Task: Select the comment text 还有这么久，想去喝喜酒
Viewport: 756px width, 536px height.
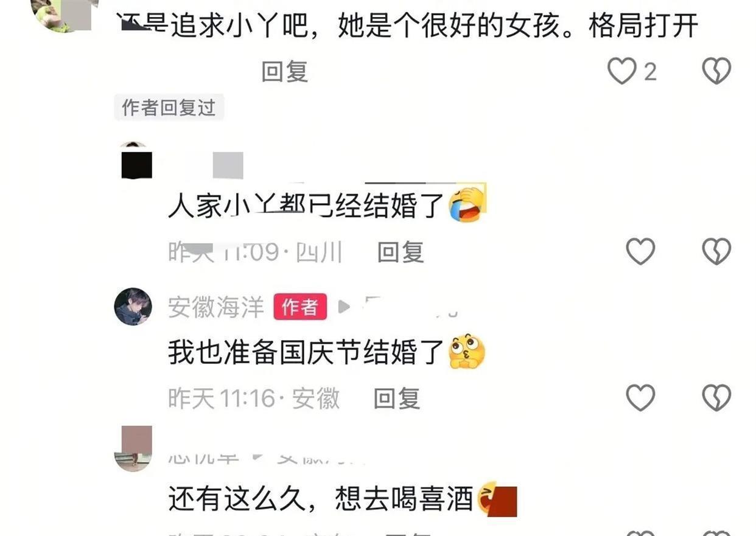Action: pos(321,500)
